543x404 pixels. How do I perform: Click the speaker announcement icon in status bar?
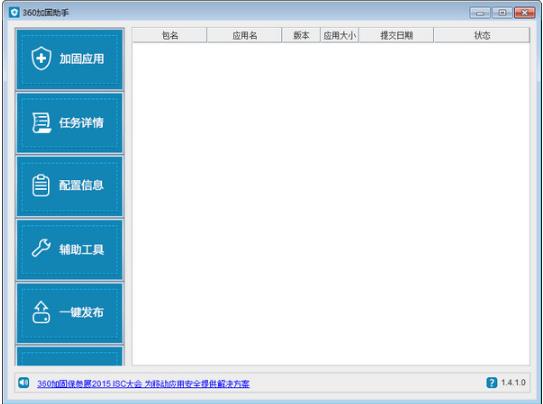pos(24,383)
